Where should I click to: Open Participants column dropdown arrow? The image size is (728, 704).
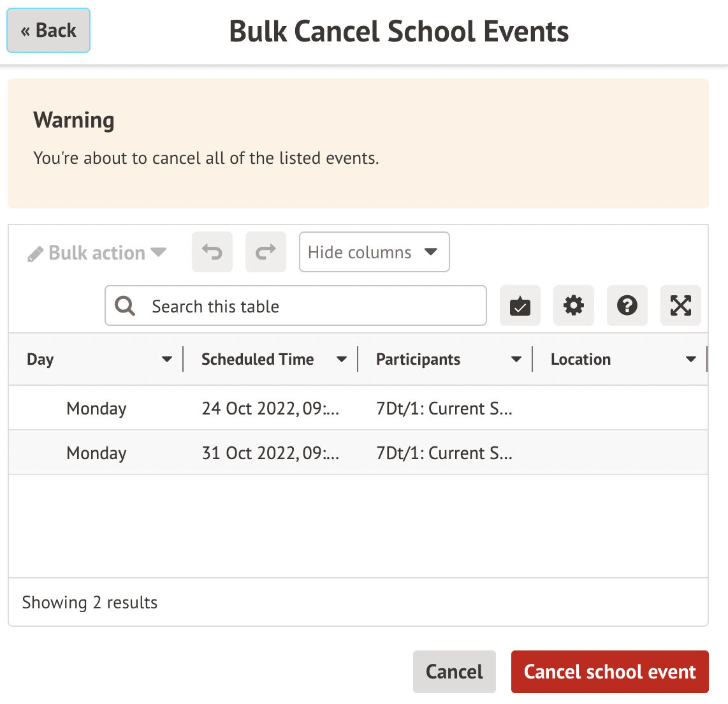coord(516,360)
